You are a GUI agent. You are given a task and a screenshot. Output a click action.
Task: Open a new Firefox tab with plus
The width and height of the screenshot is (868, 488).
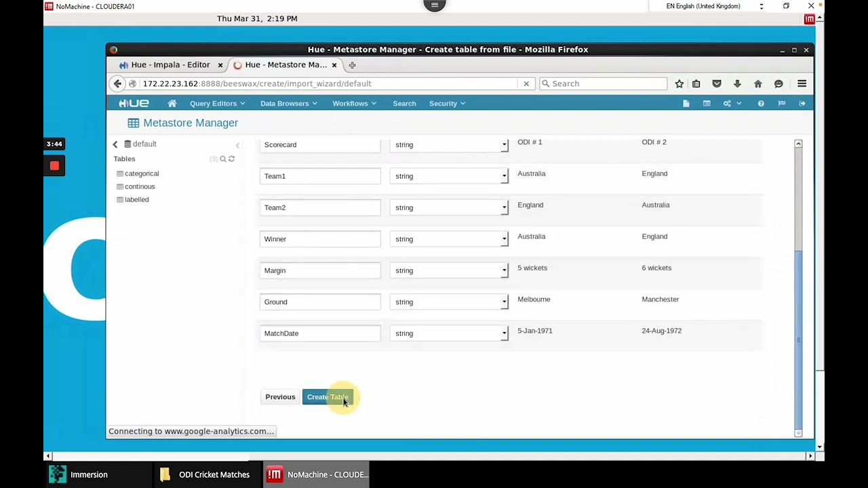(352, 65)
